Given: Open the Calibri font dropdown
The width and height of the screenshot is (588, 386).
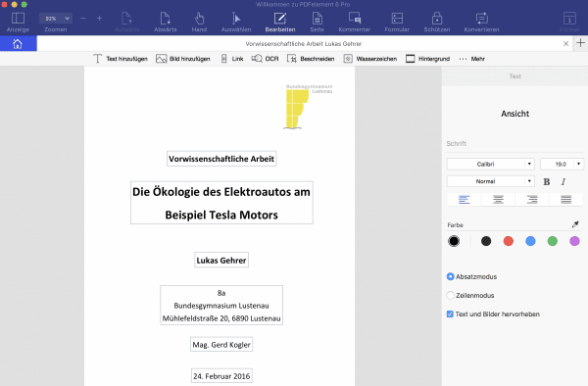Looking at the screenshot, I should tap(491, 165).
